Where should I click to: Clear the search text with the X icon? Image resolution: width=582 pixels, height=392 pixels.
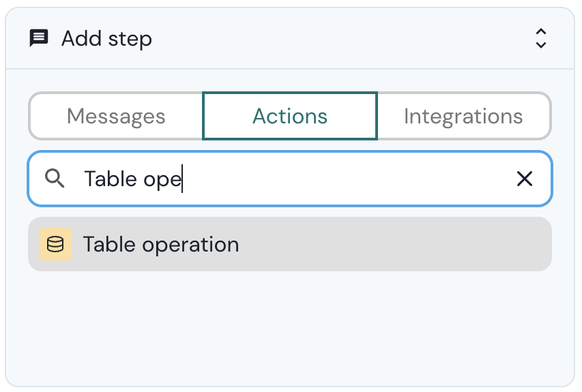524,179
